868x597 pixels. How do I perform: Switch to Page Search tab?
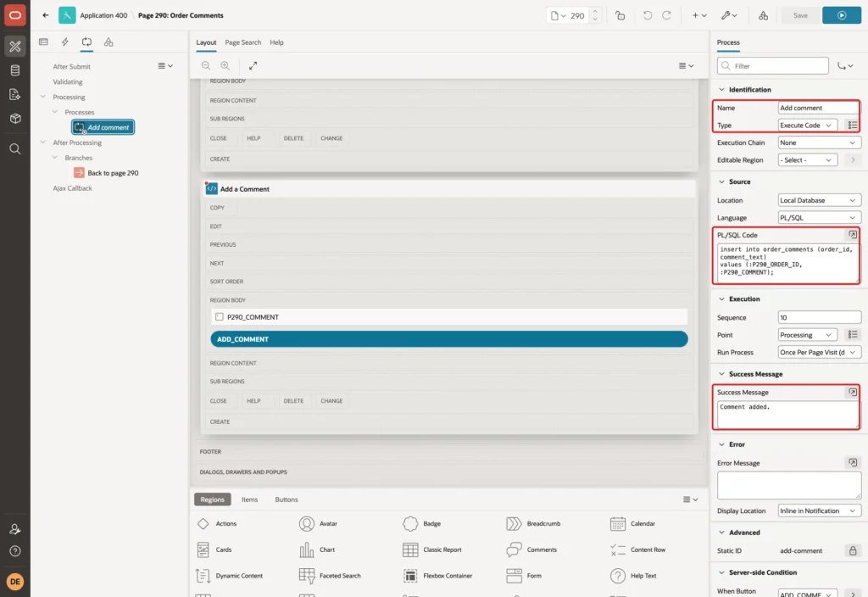(x=242, y=42)
